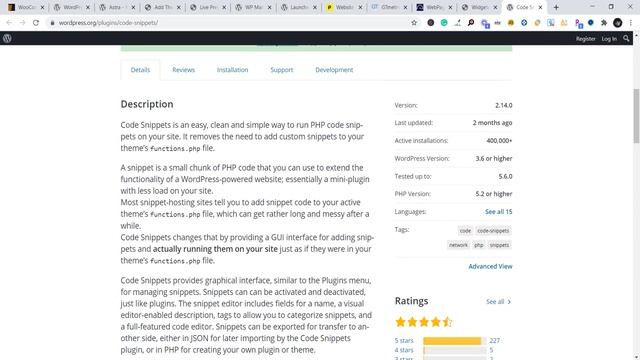Switch to the WooCo browser tab
640x360 pixels.
pos(26,7)
